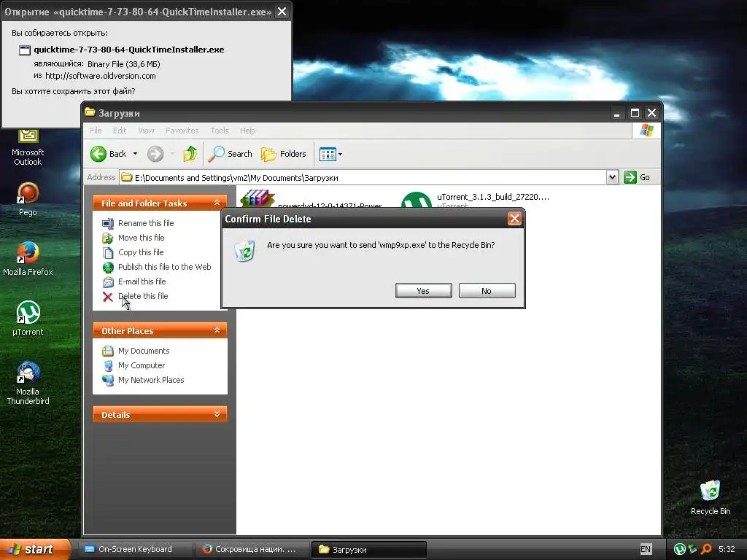The height and width of the screenshot is (560, 747).
Task: Click the µTorrent system tray icon
Action: click(x=679, y=549)
